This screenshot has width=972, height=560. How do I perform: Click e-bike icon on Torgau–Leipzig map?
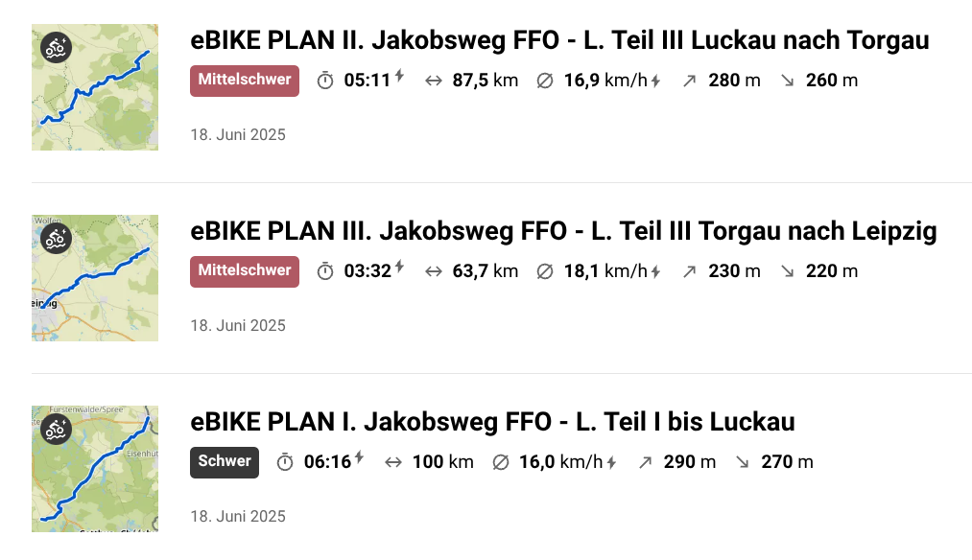(x=56, y=239)
